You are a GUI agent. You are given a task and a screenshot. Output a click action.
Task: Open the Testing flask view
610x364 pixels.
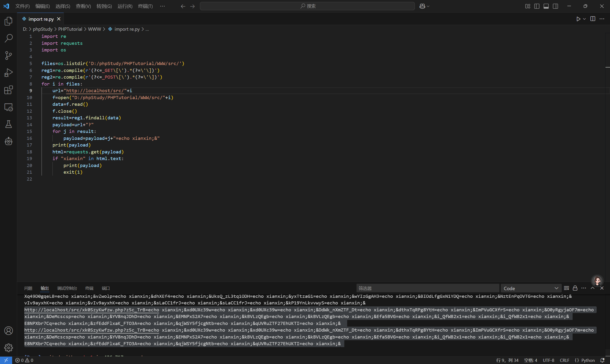pos(9,124)
